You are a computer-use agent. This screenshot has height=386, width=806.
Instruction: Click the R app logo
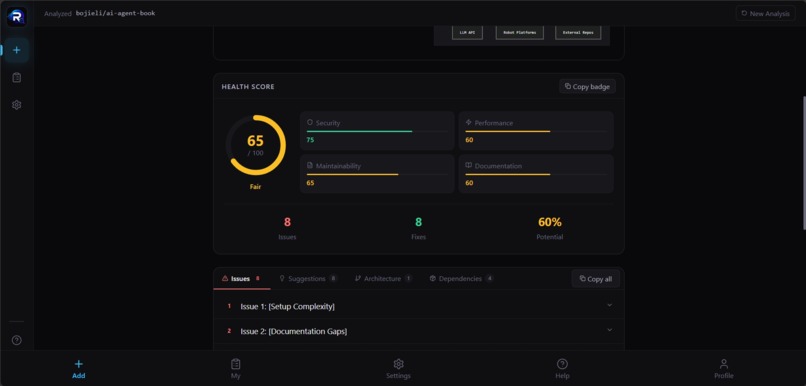tap(16, 16)
